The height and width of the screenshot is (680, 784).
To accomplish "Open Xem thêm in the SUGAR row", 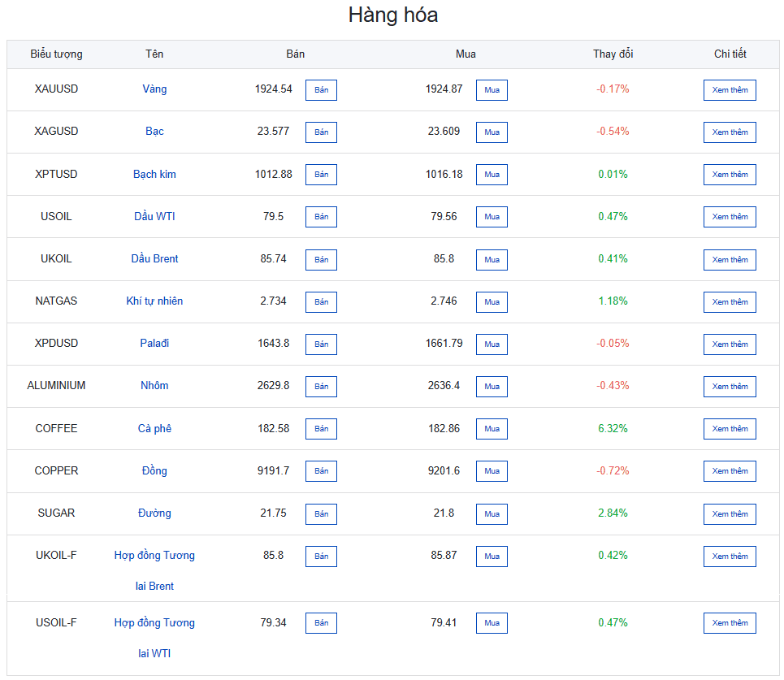I will (730, 514).
